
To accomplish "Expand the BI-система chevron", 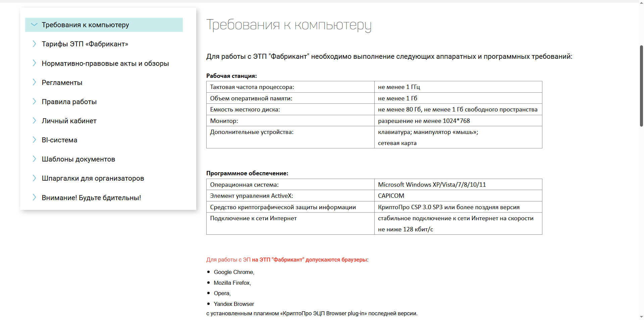I will tap(34, 140).
